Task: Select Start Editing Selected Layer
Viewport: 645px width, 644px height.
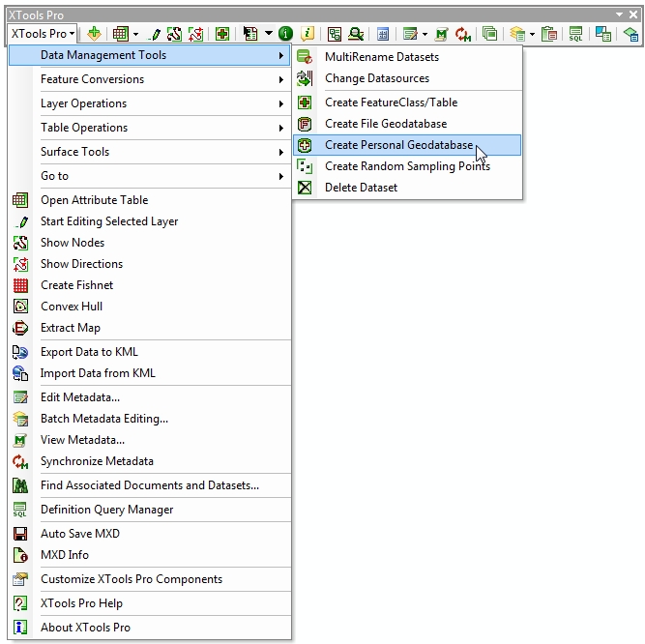Action: coord(150,221)
